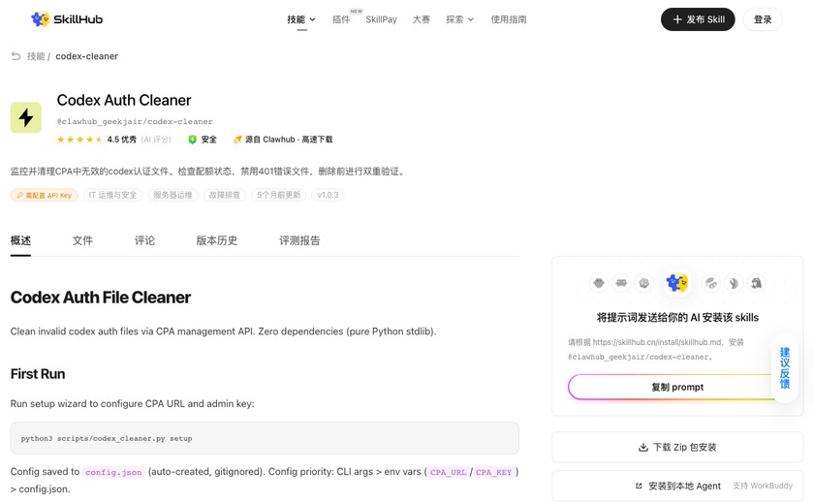
Task: Select the first gray agent icon
Action: point(599,283)
